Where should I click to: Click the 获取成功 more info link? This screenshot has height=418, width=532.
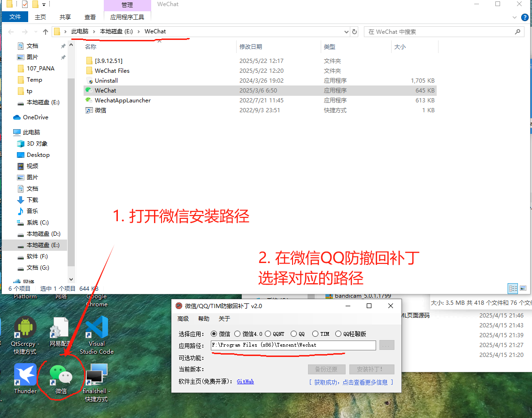tap(351, 382)
